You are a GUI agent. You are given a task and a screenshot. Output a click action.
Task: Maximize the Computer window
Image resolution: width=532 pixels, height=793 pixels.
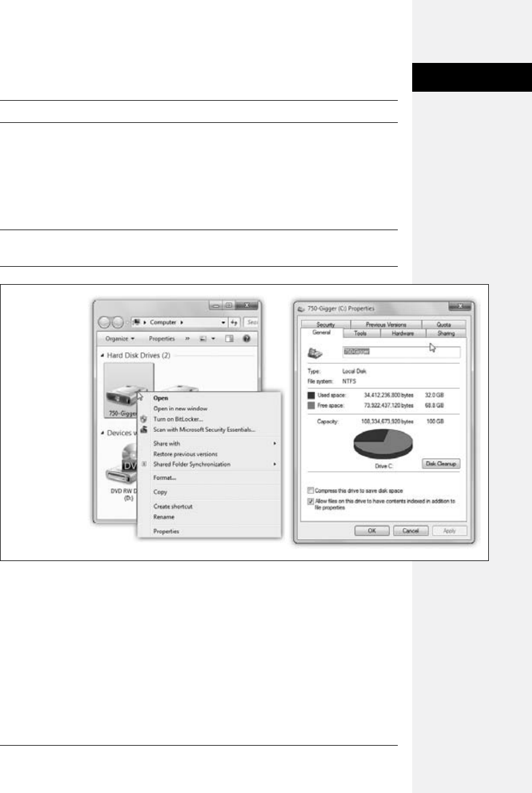point(228,305)
